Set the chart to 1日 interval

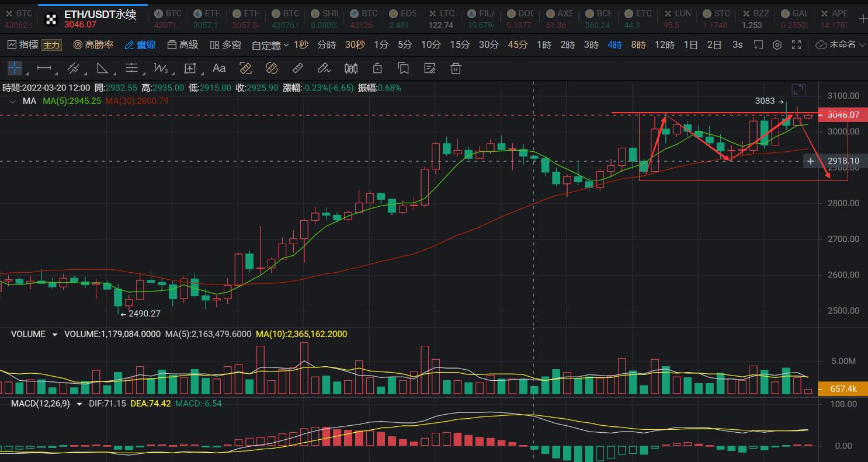point(691,45)
